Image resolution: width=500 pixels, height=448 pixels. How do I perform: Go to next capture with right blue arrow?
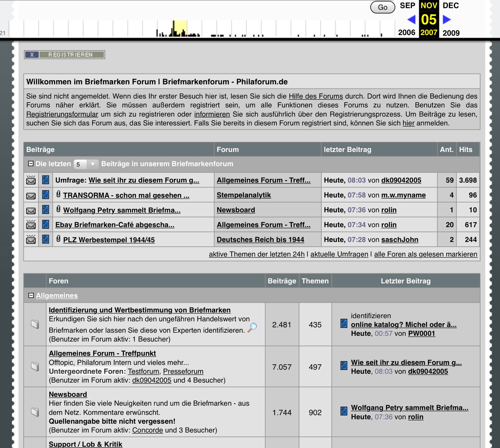[x=447, y=19]
